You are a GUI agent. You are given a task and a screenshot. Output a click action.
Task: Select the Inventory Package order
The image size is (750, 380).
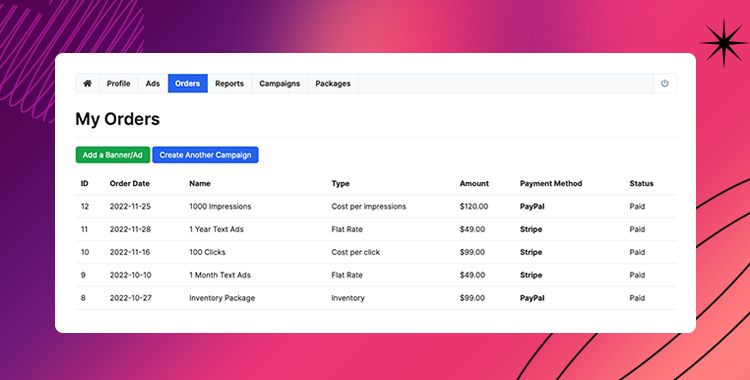pos(222,298)
